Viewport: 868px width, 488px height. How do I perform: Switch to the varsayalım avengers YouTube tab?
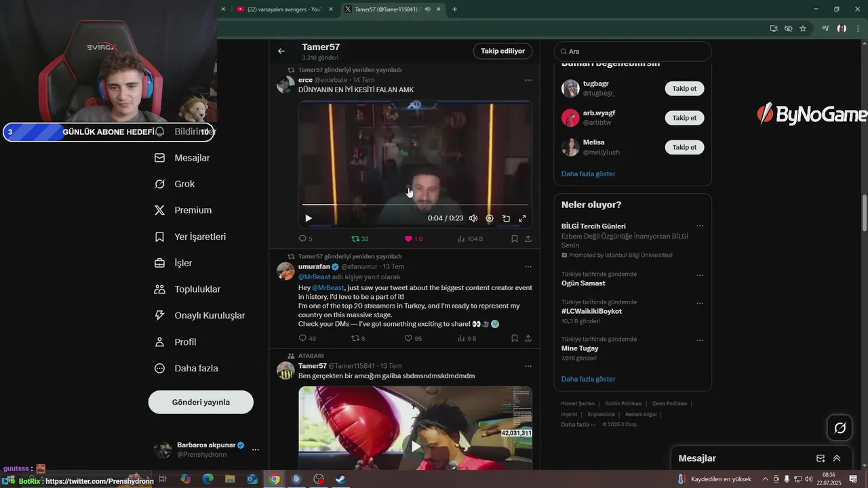click(283, 9)
